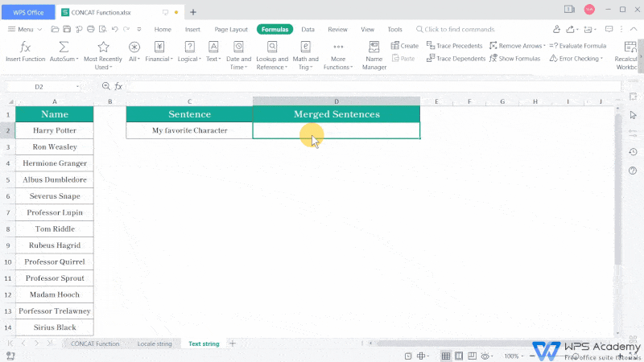
Task: Open the Logical functions dropdown
Action: coord(189,51)
